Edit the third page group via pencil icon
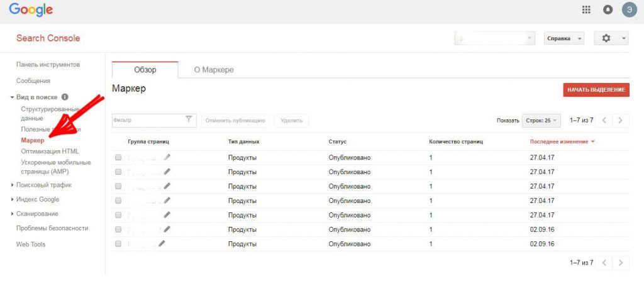Viewport: 644px width, 296px height. 167,186
